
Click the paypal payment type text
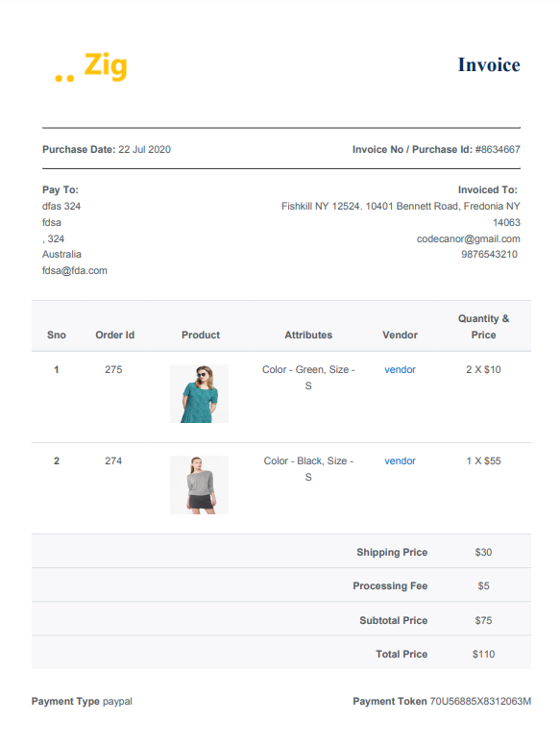point(117,701)
